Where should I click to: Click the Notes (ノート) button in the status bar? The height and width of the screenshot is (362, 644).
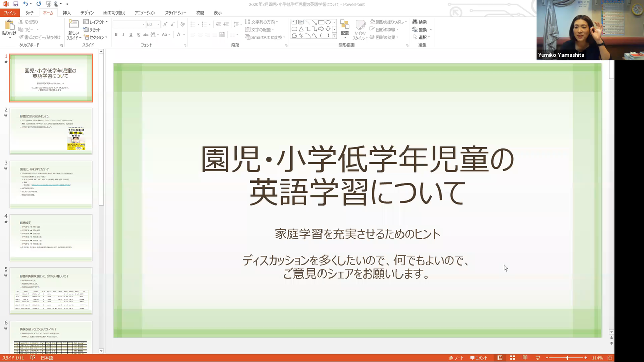(x=456, y=358)
